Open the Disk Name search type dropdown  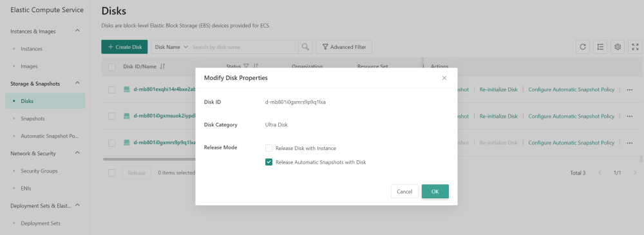(171, 47)
